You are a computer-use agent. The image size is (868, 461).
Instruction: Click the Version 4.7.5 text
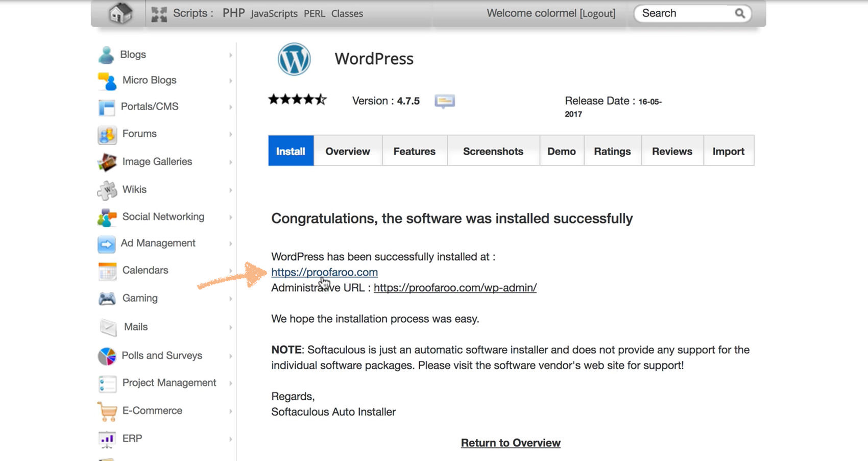386,101
